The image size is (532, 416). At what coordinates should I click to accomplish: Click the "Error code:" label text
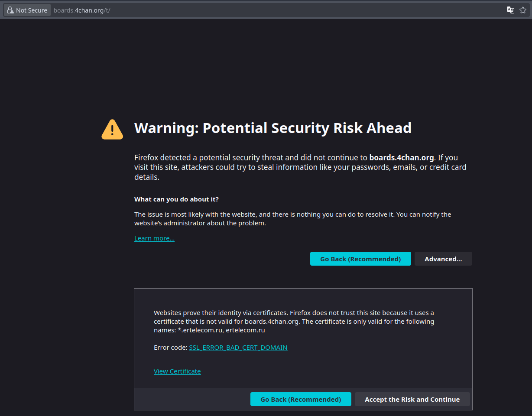pyautogui.click(x=171, y=348)
